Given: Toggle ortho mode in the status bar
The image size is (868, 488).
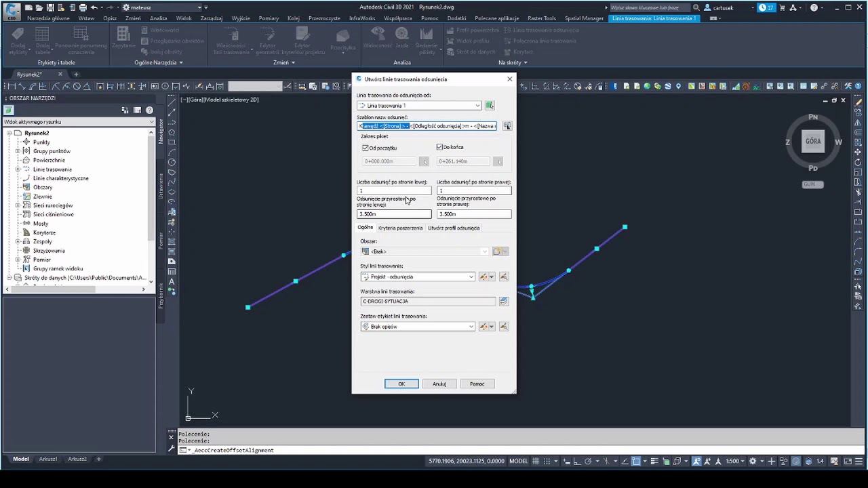Looking at the screenshot, I should pyautogui.click(x=577, y=461).
